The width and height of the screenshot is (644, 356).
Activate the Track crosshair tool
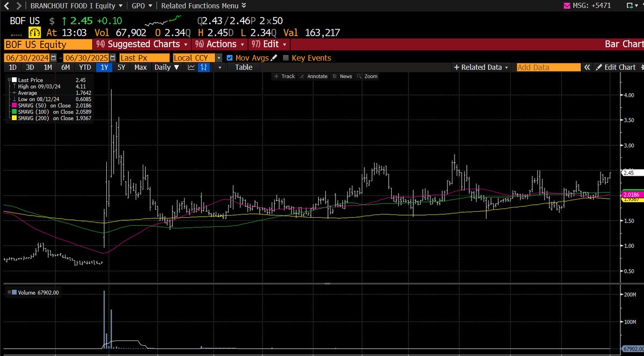point(284,76)
